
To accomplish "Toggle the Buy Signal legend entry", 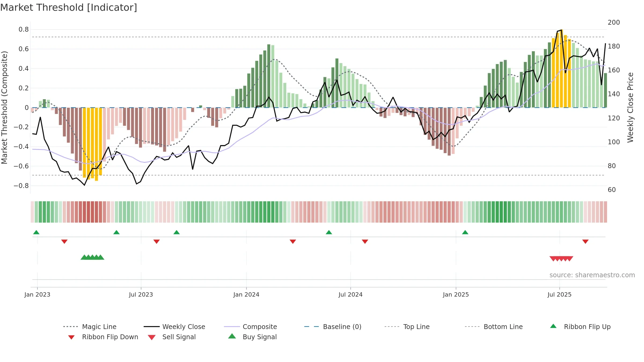I will click(x=252, y=337).
